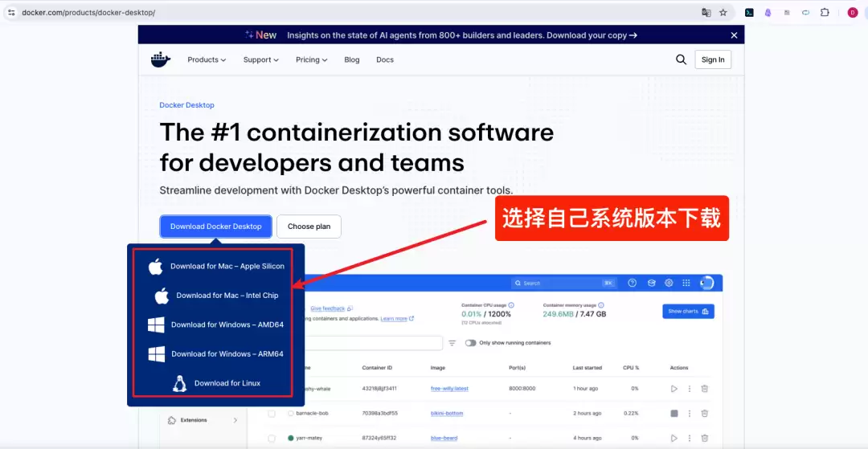Click the Apple logo beside Intel Chip download
The height and width of the screenshot is (449, 868).
coord(162,296)
